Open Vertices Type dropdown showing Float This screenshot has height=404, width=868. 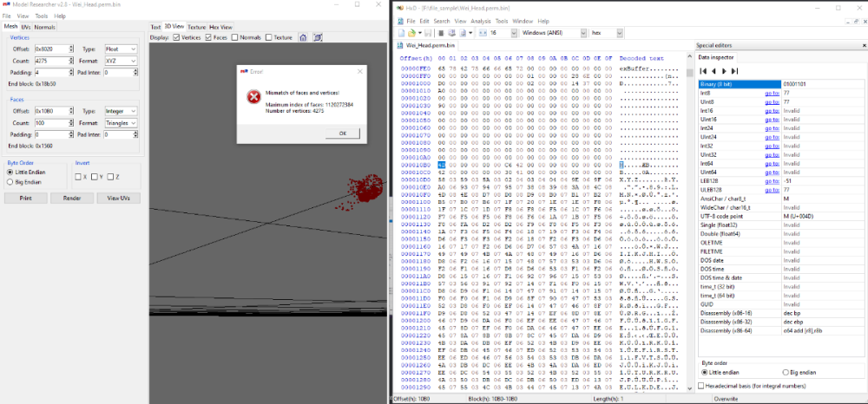(x=121, y=49)
